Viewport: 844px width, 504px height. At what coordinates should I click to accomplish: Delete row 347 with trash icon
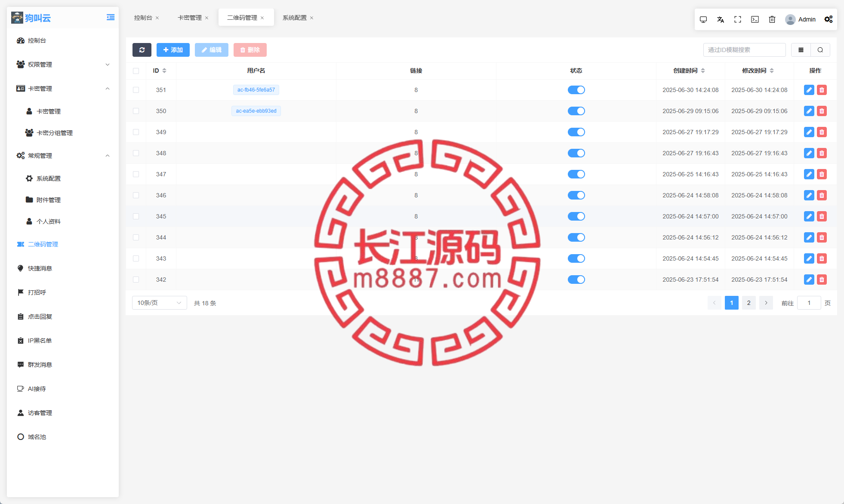822,174
